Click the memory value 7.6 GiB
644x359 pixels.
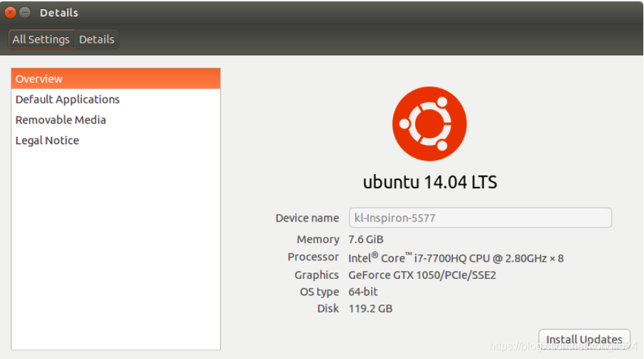(365, 240)
